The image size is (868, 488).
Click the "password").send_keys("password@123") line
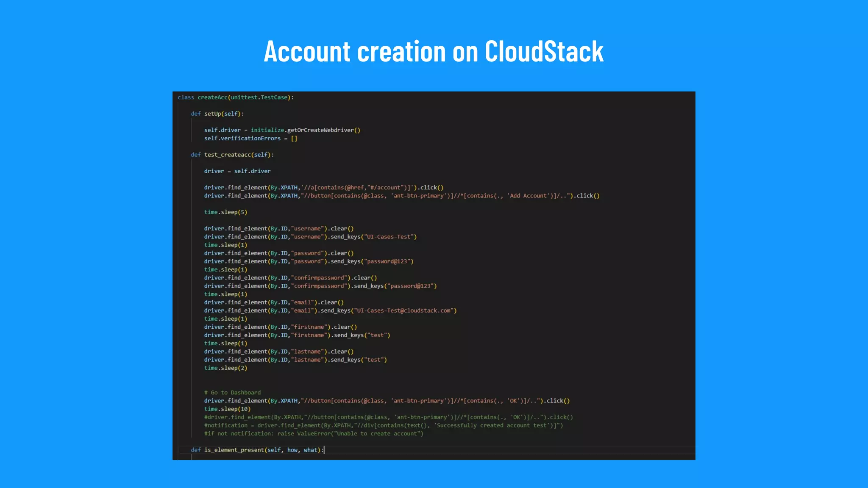click(309, 261)
